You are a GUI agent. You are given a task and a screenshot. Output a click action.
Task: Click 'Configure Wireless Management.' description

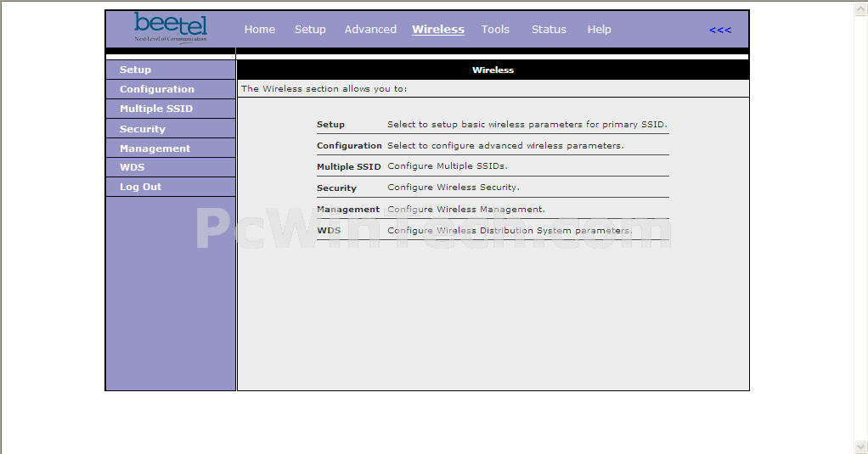pos(466,209)
